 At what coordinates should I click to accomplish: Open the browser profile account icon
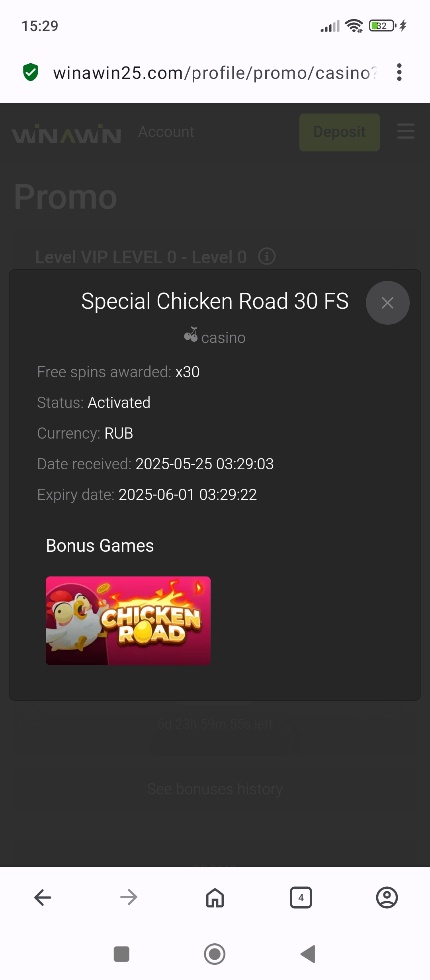(x=387, y=898)
